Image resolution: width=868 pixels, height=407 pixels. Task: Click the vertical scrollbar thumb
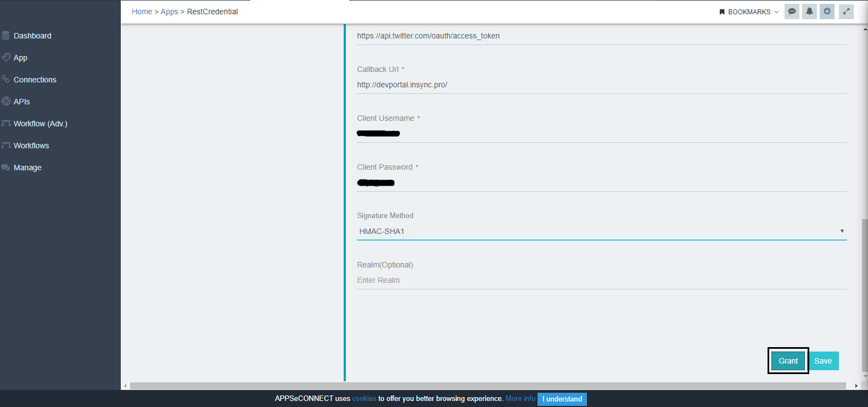[865, 296]
